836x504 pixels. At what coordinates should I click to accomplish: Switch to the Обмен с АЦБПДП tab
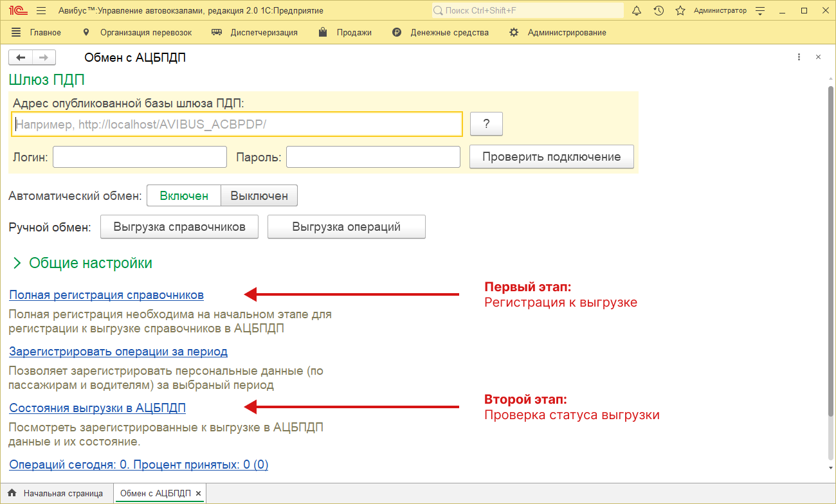pyautogui.click(x=154, y=493)
